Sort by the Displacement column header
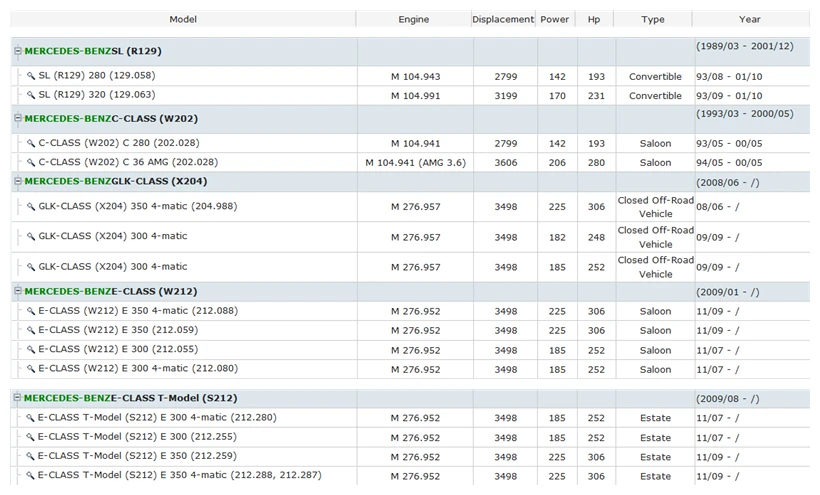The width and height of the screenshot is (820, 495). point(503,19)
